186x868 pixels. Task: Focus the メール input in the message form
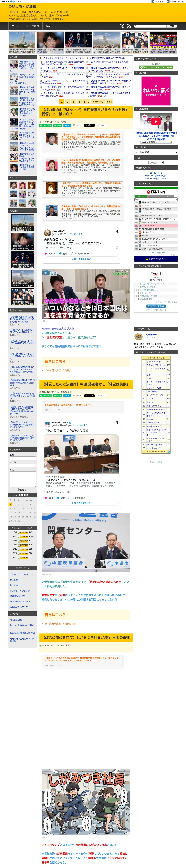[23, 466]
